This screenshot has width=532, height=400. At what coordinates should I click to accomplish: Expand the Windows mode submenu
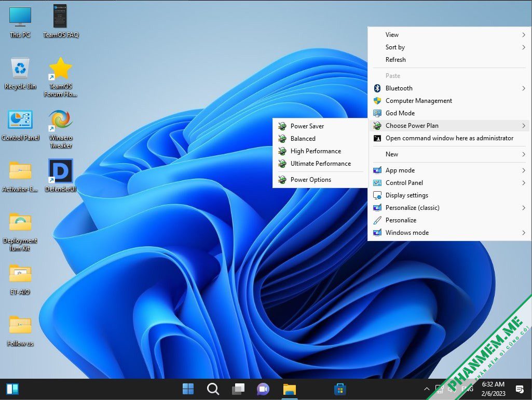point(449,233)
